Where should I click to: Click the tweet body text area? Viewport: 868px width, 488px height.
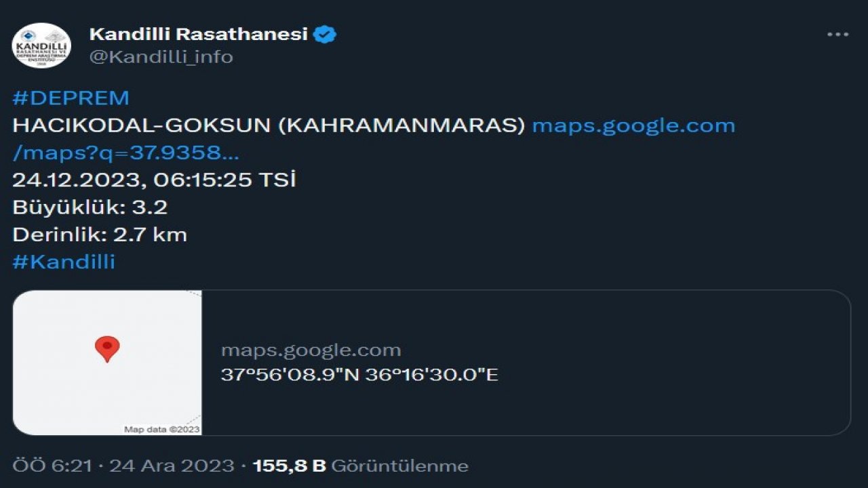[271, 179]
